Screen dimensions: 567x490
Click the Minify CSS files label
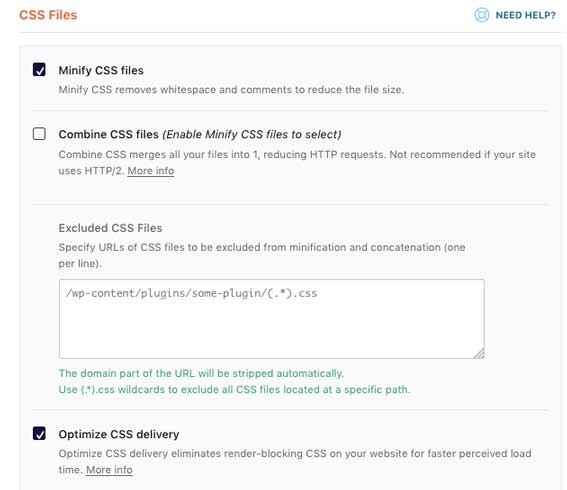(x=101, y=70)
